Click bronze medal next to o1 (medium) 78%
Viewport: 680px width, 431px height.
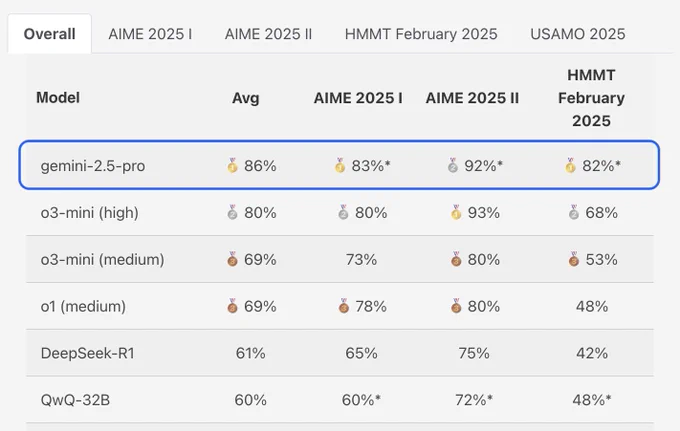(x=344, y=306)
